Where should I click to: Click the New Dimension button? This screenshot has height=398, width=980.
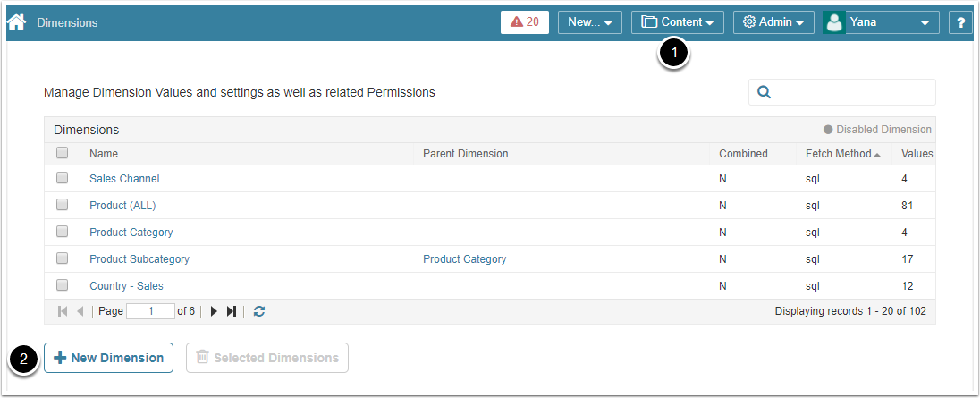(x=108, y=358)
